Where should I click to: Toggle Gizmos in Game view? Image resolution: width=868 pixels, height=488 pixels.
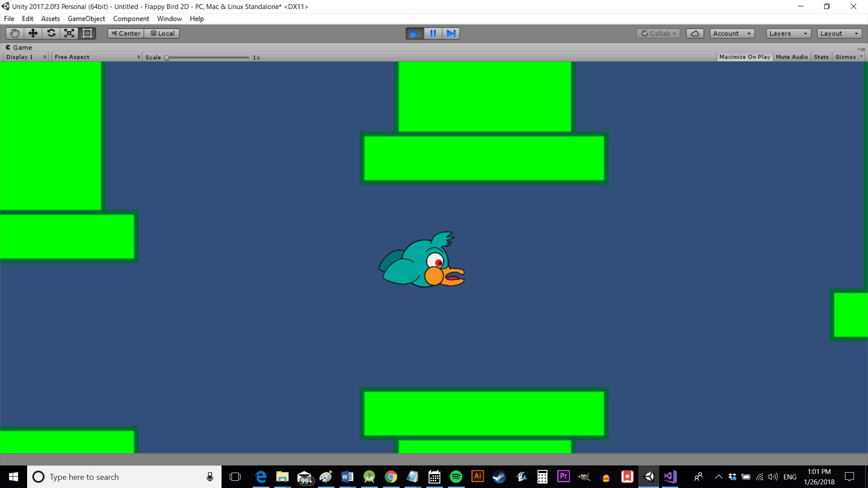click(x=845, y=57)
